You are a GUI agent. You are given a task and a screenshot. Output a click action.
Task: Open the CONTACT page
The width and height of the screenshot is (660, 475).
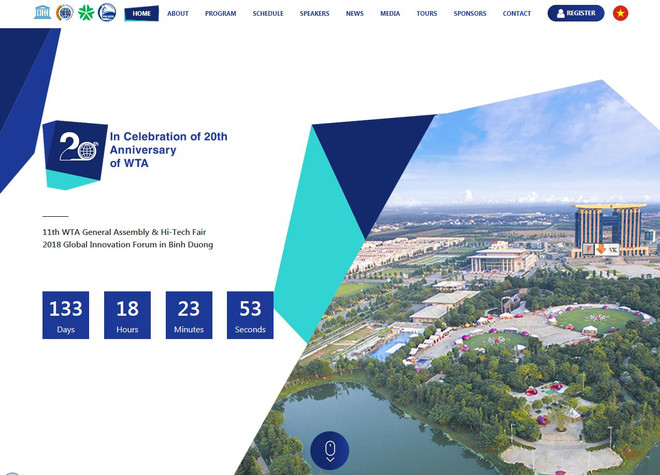click(517, 14)
